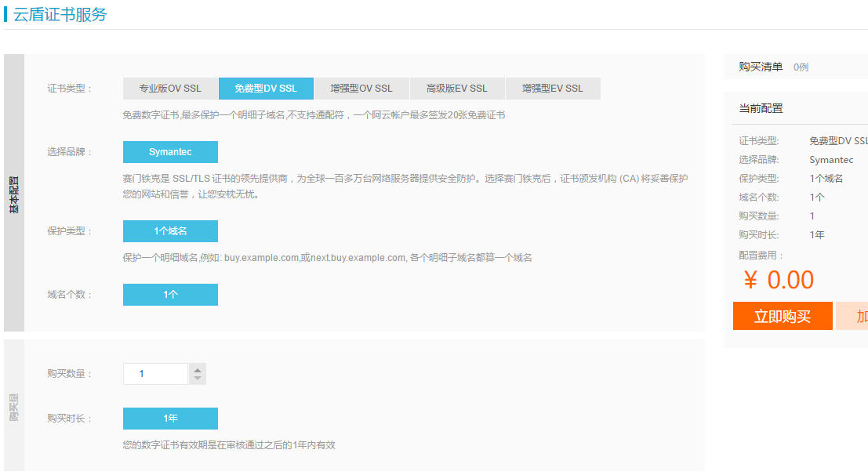Pick the 增强型EV SSL certificate type
This screenshot has width=868, height=475.
pos(553,89)
